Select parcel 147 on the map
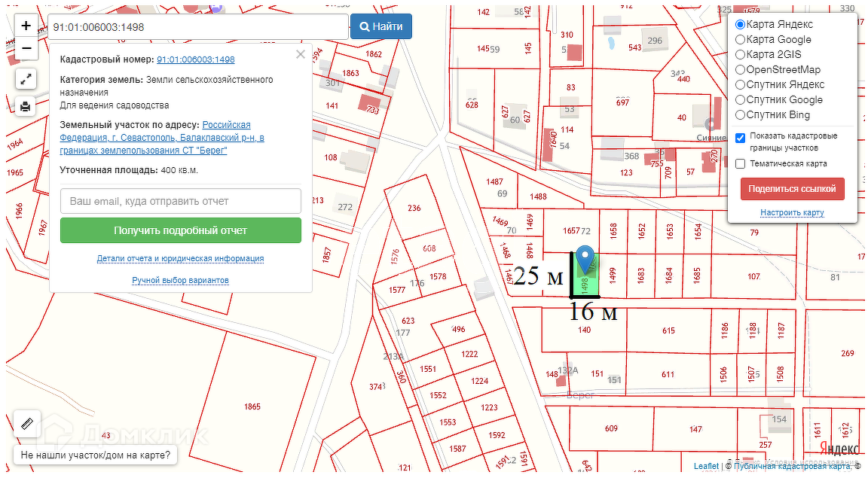This screenshot has height=478, width=868. pyautogui.click(x=696, y=429)
